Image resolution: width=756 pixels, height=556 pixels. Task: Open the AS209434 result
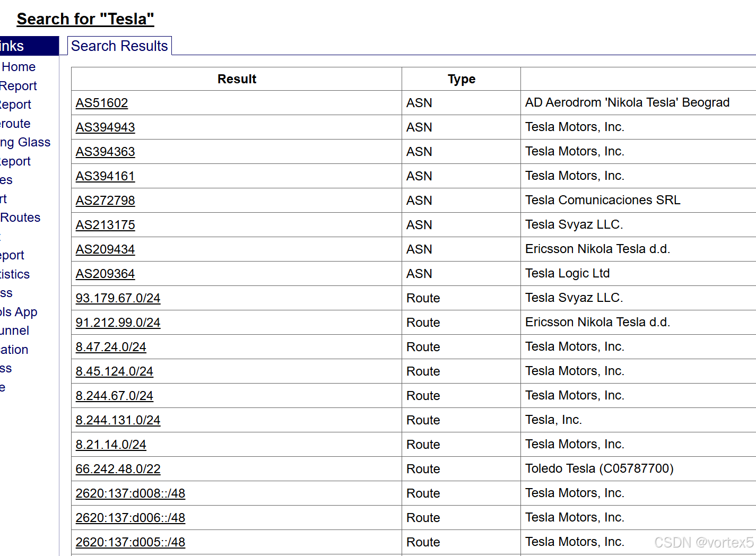[105, 249]
